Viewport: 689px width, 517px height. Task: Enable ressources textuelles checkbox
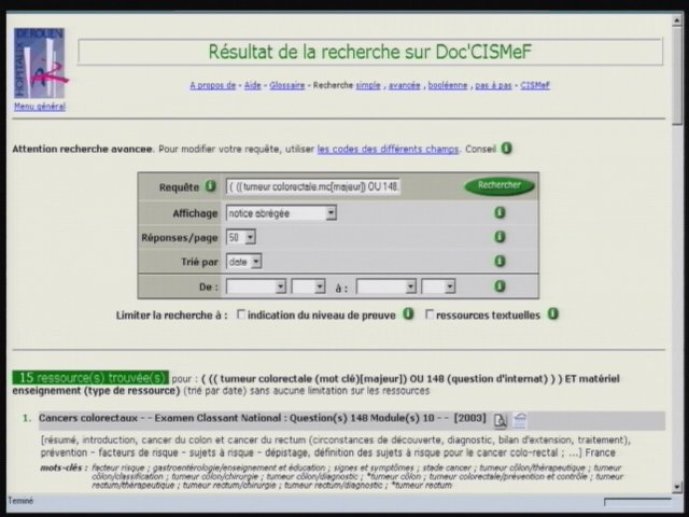pos(429,314)
